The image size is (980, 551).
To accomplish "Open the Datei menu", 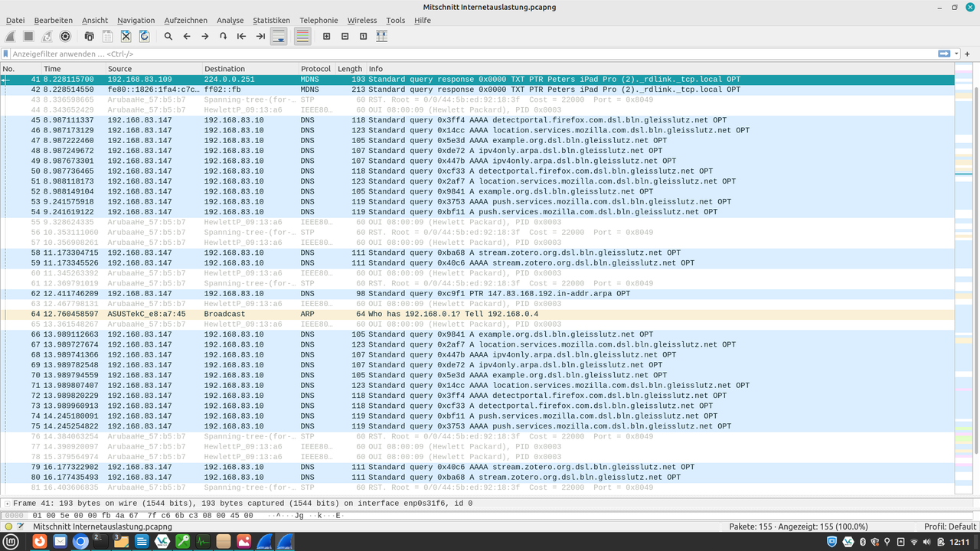I will 15,20.
